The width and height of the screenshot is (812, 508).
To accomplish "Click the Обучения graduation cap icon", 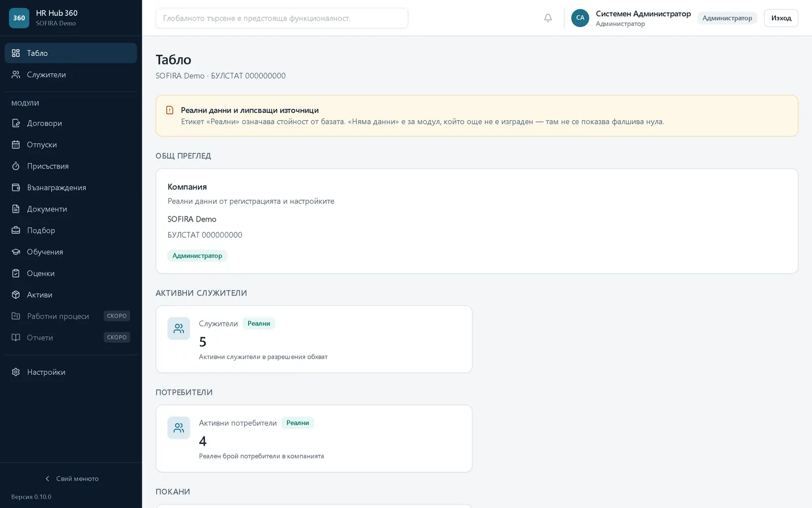I will (x=16, y=252).
